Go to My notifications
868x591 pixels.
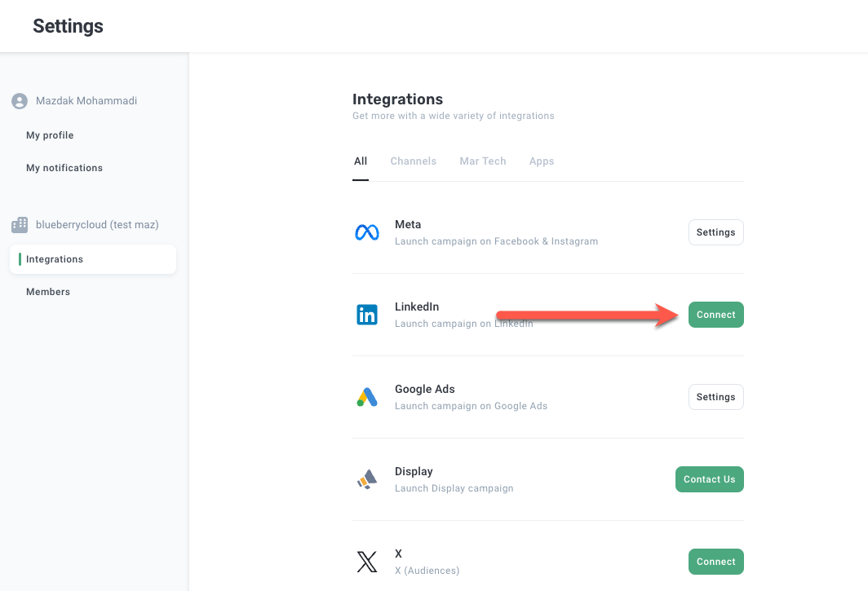[64, 168]
